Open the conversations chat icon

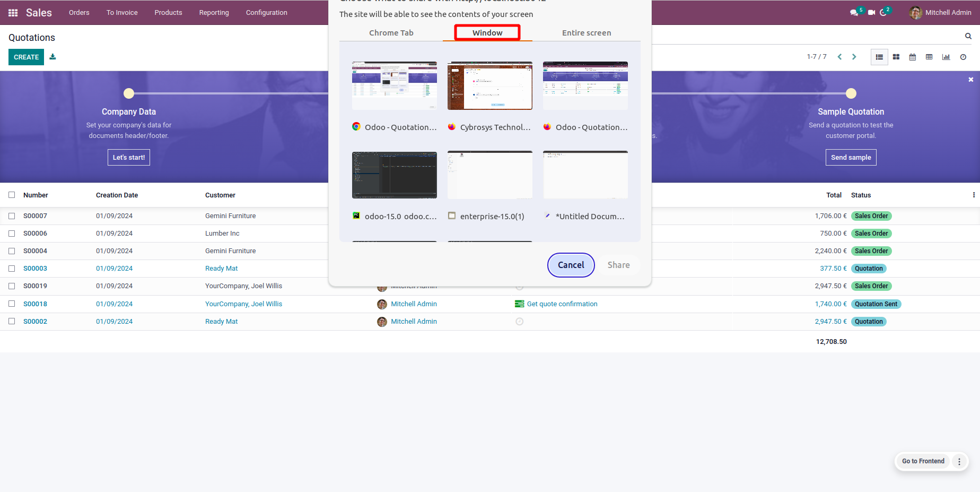(854, 12)
